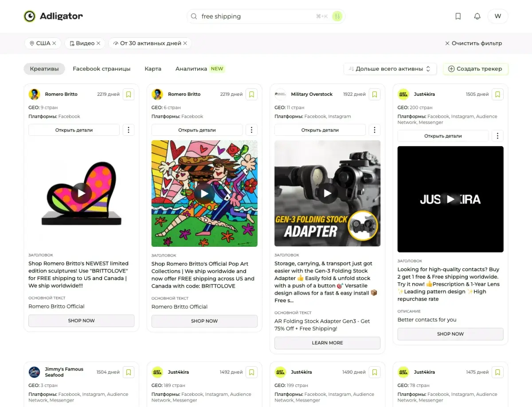Open details of Romero Britto 9 стран ad
This screenshot has width=532, height=407.
[74, 130]
